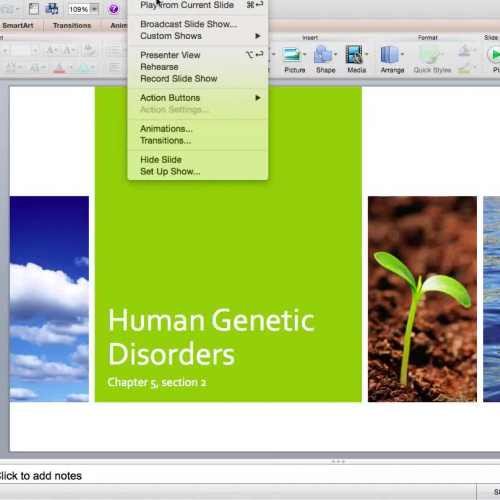This screenshot has height=500, width=500.
Task: Select Custom Shows menu item
Action: [198, 36]
